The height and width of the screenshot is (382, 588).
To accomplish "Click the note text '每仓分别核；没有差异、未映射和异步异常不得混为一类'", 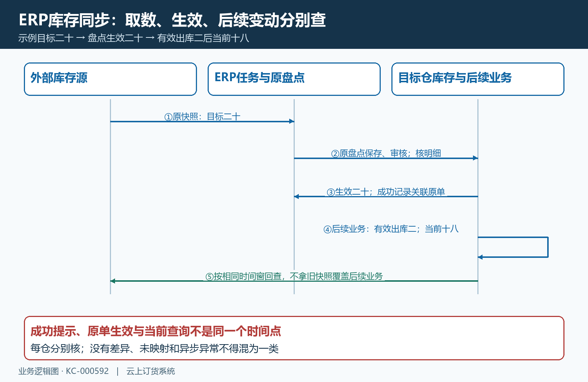I will pos(154,348).
